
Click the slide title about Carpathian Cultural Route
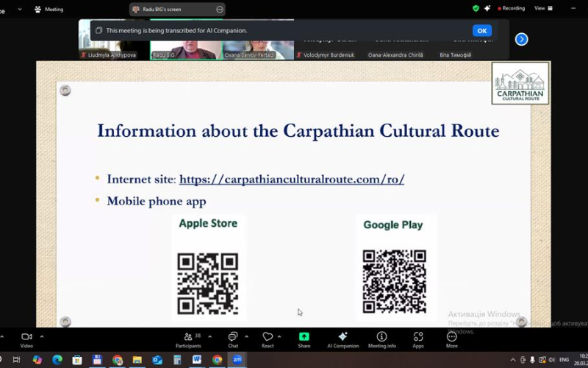(298, 131)
